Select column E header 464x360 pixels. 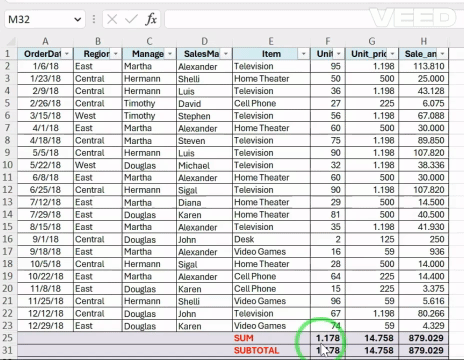[271, 41]
